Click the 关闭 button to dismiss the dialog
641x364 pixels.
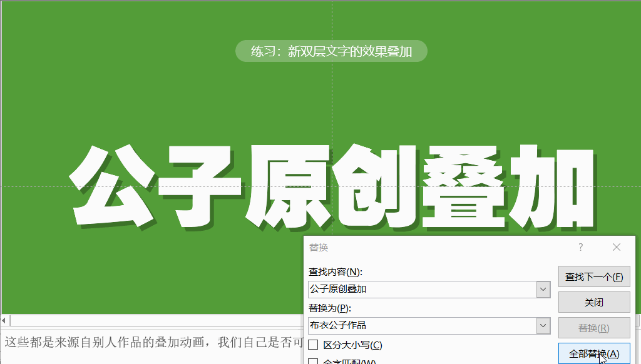pyautogui.click(x=593, y=302)
